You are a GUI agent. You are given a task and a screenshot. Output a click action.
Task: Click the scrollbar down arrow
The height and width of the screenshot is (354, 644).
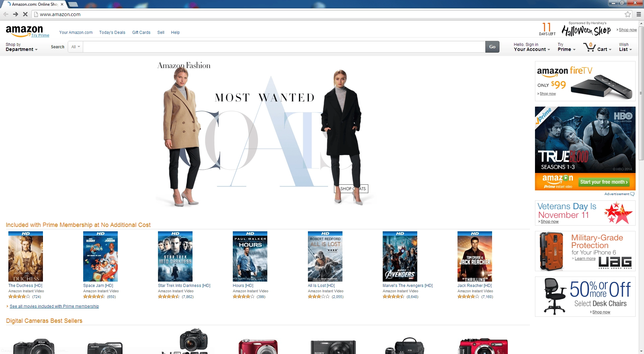pyautogui.click(x=641, y=351)
